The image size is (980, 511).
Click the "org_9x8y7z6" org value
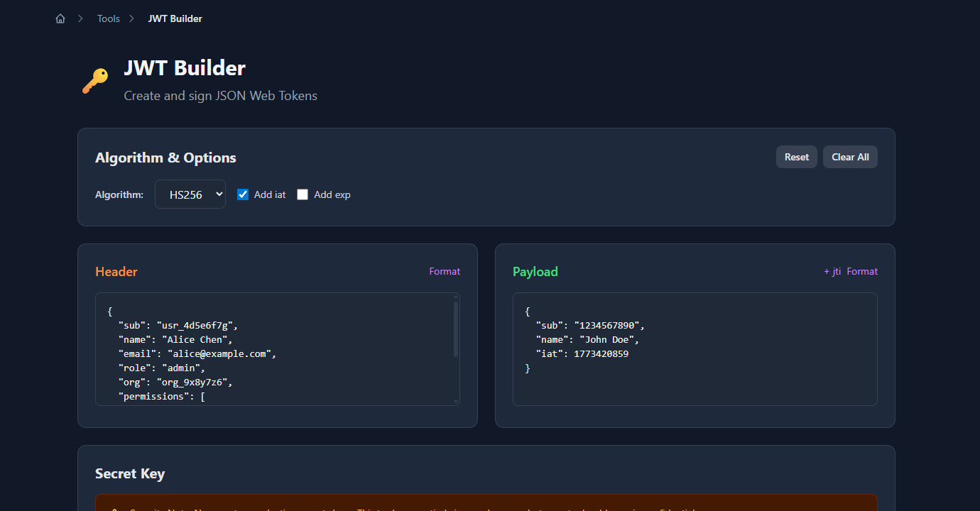194,382
